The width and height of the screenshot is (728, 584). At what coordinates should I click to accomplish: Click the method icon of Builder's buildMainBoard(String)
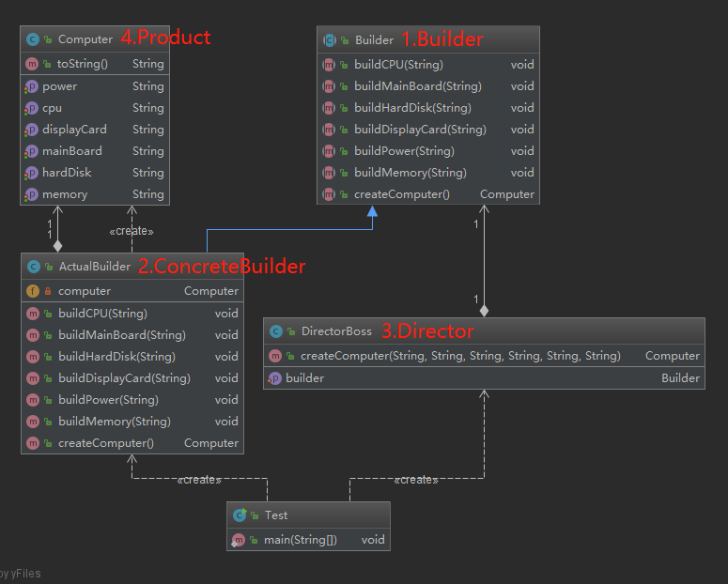pos(329,86)
